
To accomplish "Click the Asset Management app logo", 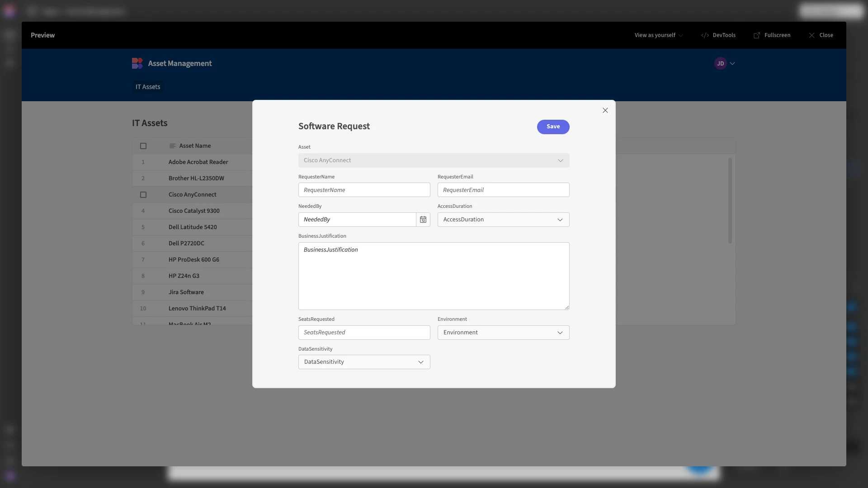I will tap(137, 63).
